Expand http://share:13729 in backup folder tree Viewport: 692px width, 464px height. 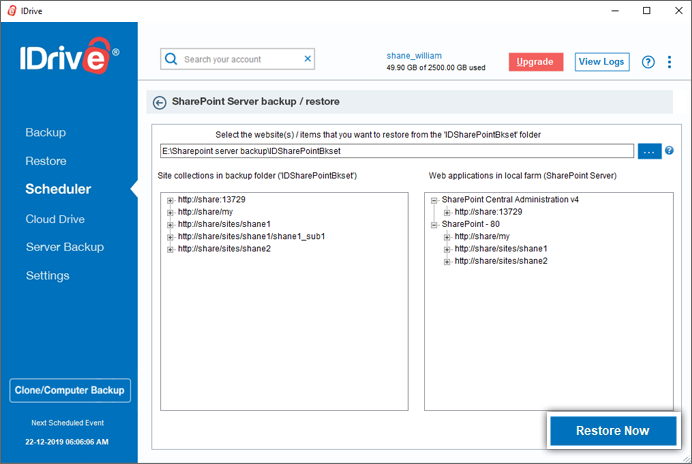click(x=170, y=200)
